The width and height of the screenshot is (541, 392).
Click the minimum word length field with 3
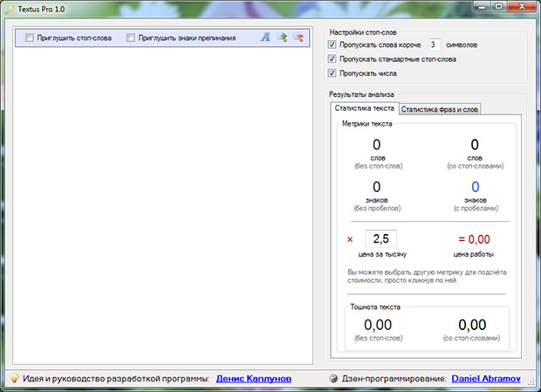[435, 45]
